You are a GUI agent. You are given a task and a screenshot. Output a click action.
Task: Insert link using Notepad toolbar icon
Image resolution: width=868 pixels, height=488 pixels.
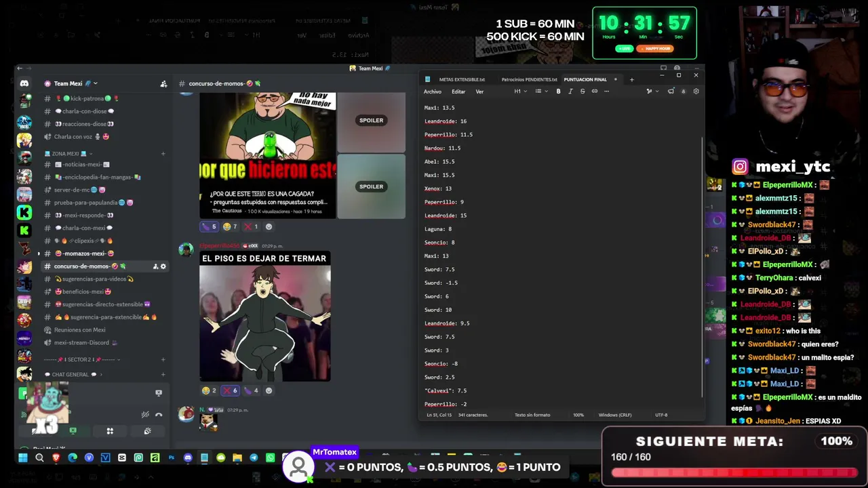[x=594, y=91]
